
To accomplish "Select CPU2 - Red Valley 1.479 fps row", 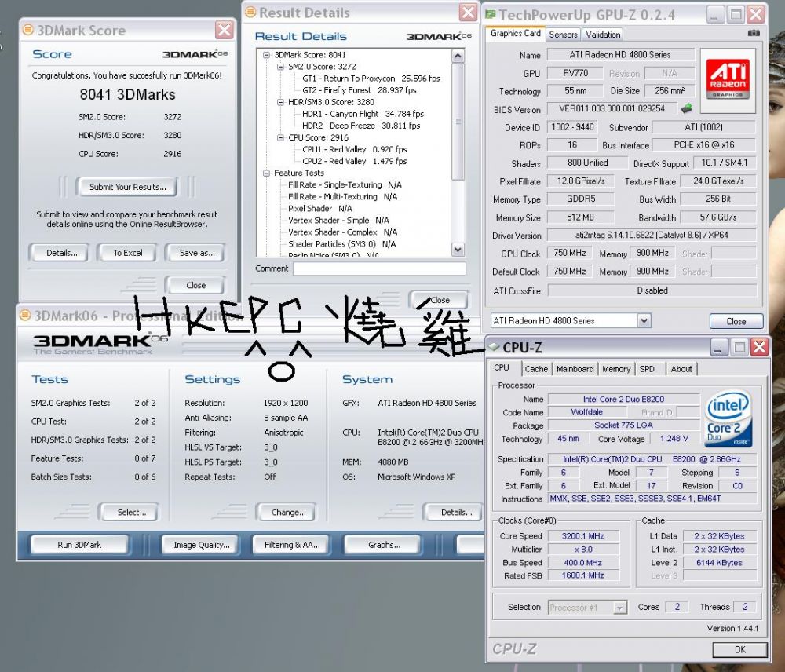I will click(355, 161).
